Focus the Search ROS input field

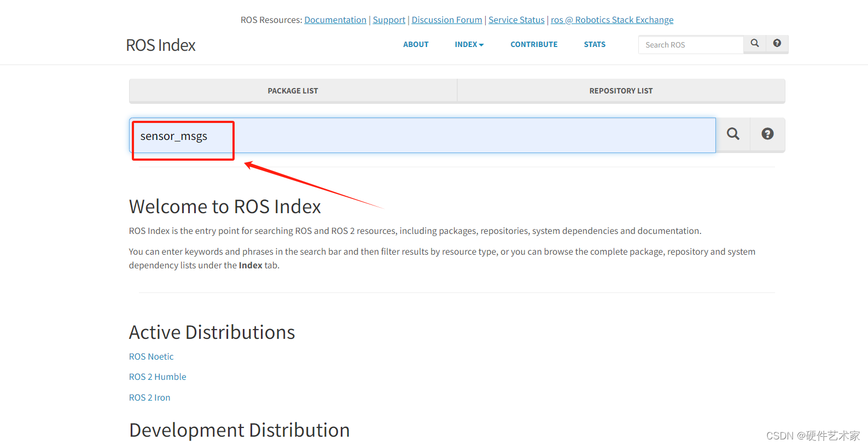coord(691,45)
